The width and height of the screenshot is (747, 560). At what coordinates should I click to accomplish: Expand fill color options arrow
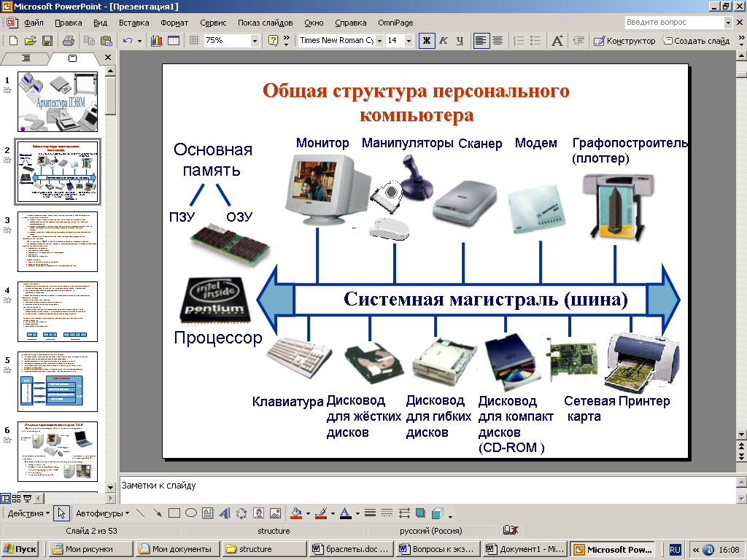click(309, 513)
